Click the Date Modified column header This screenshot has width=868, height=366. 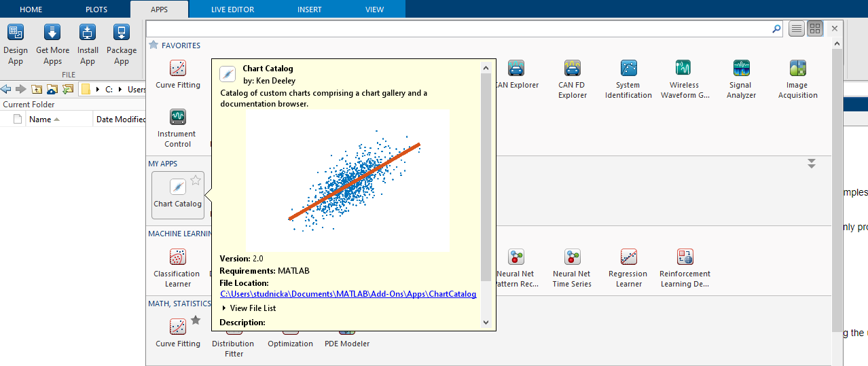point(121,120)
